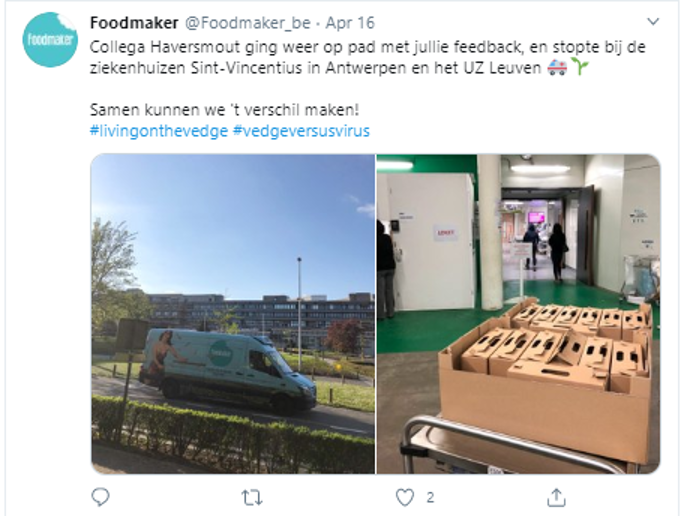The image size is (680, 516).
Task: Click the tweet text about Haversmout
Action: [368, 57]
